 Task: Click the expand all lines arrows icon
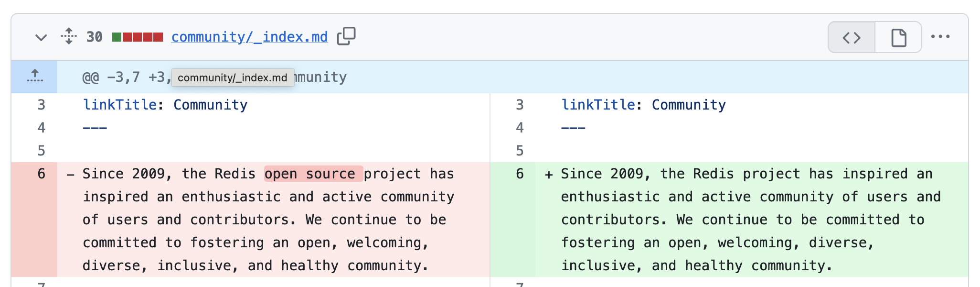pyautogui.click(x=69, y=36)
